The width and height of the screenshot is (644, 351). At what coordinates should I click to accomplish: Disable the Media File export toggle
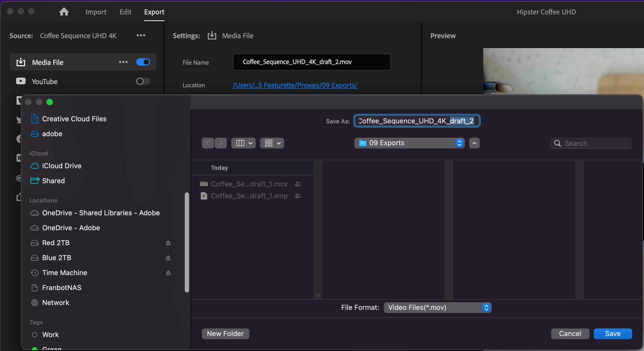point(143,62)
